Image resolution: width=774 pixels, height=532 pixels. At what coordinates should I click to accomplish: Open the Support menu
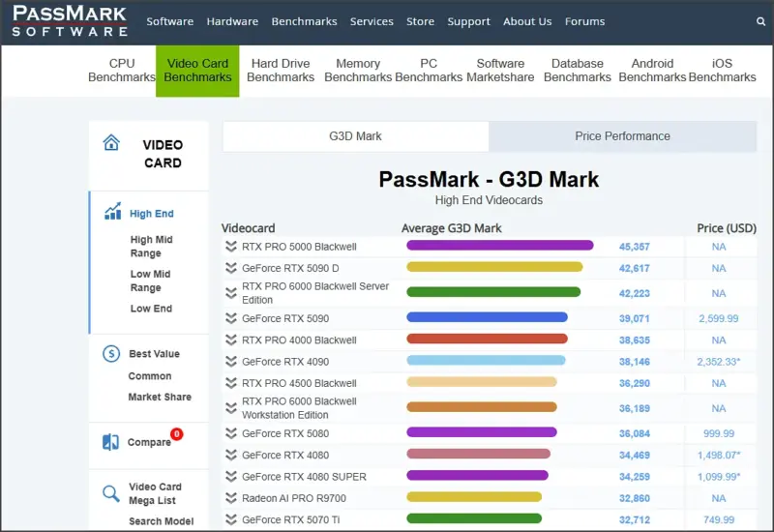(468, 21)
